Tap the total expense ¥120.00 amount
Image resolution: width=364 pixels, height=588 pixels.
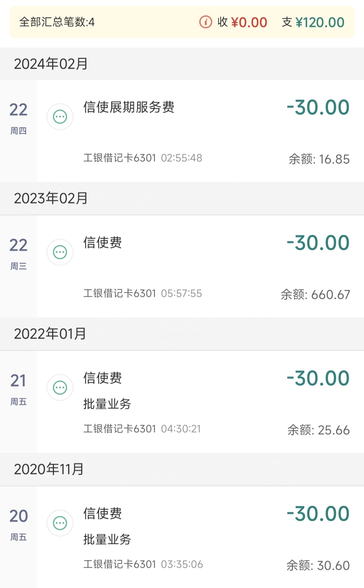(320, 23)
